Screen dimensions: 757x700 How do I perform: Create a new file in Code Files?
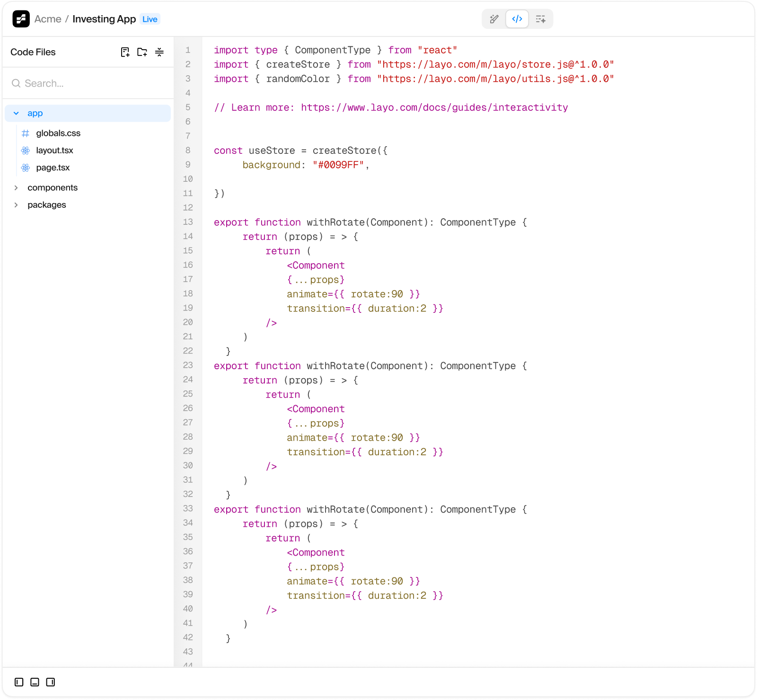(125, 52)
